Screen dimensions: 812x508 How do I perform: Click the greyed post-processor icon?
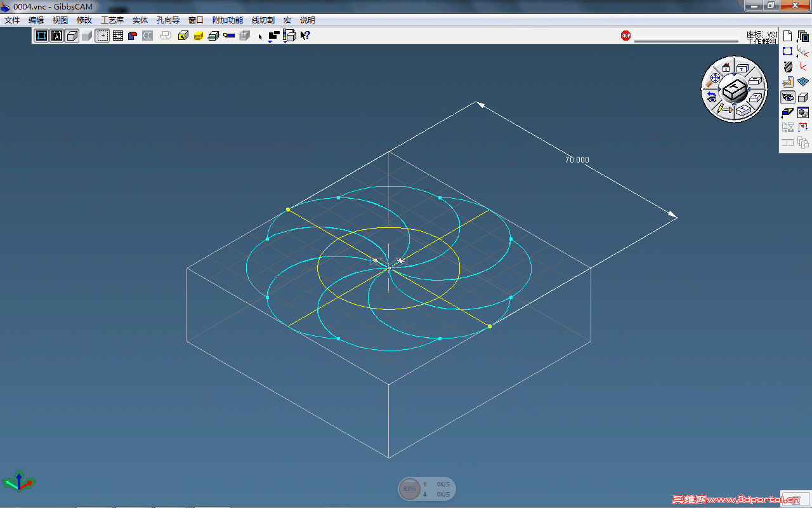(x=788, y=128)
